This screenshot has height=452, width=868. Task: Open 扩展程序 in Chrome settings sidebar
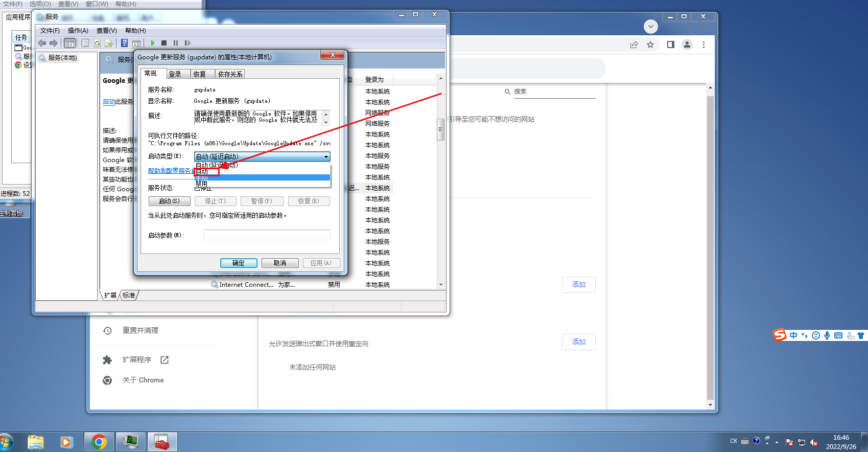(x=136, y=359)
